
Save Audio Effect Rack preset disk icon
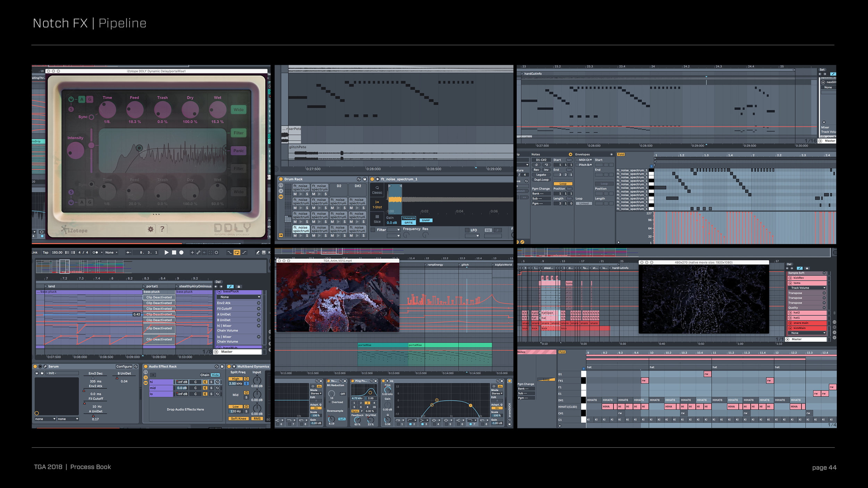(x=222, y=367)
